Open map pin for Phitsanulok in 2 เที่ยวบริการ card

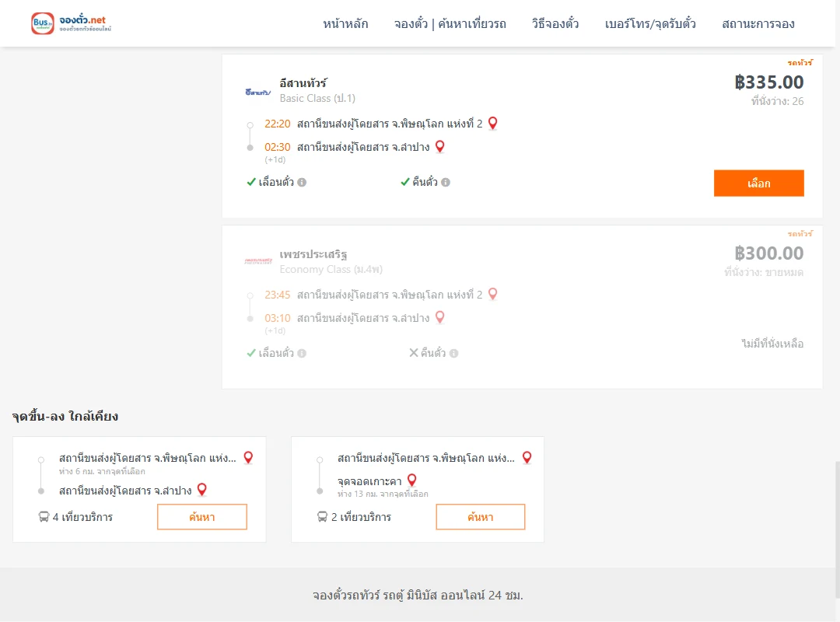click(527, 457)
